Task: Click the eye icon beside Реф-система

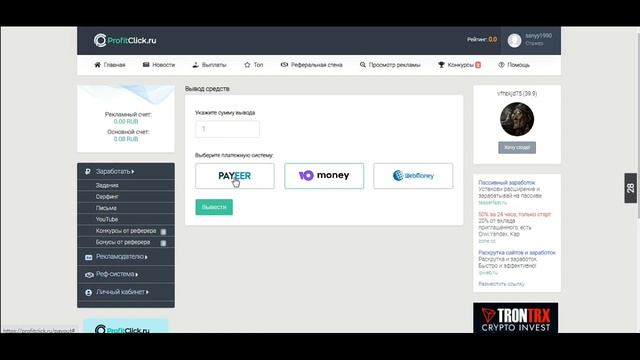Action: (89, 275)
